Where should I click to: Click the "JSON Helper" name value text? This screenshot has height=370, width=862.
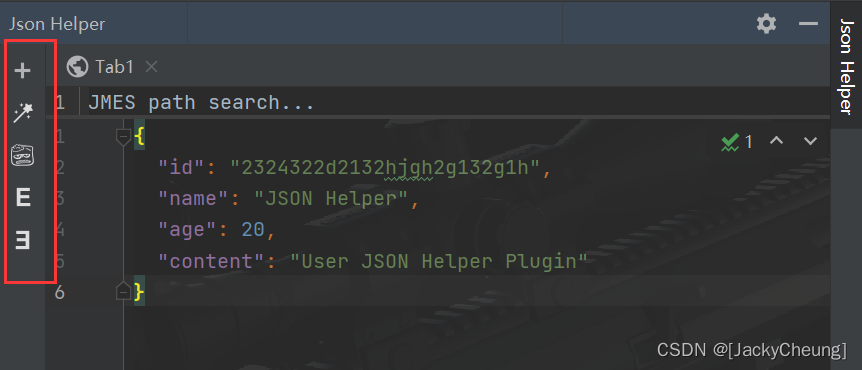[x=330, y=198]
